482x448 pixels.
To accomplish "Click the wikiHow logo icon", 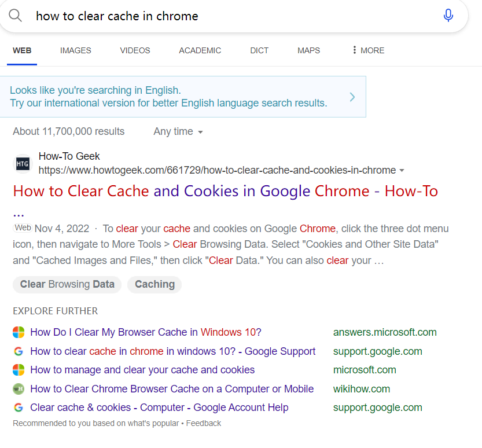I will (x=19, y=389).
